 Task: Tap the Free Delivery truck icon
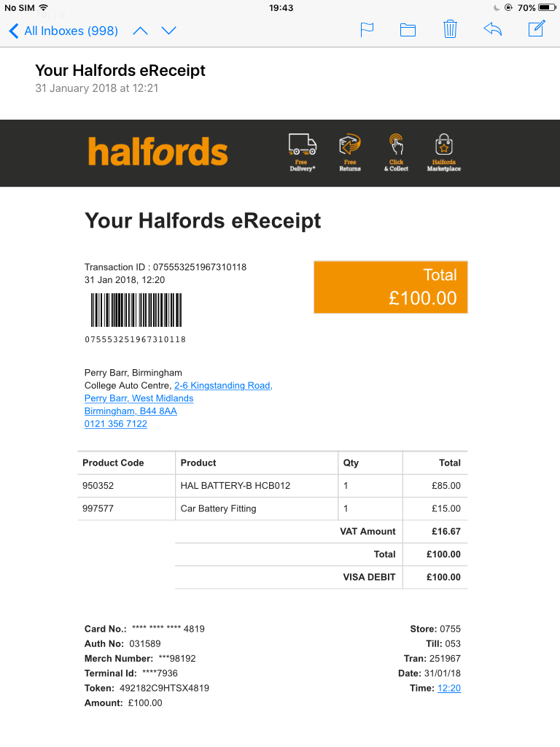pyautogui.click(x=303, y=152)
